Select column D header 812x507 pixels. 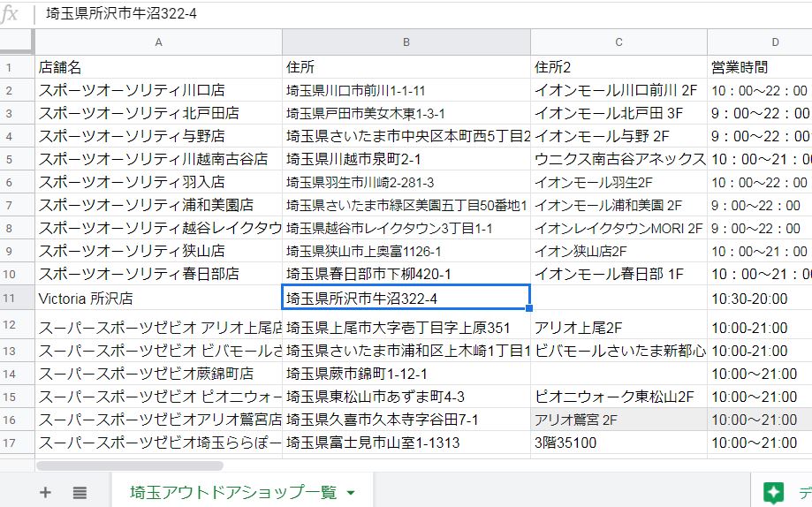point(760,42)
